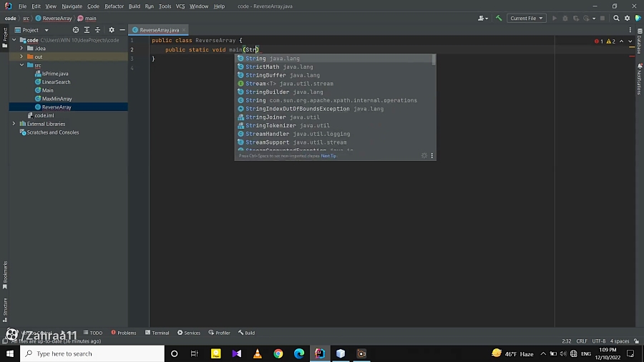This screenshot has height=362, width=644.
Task: Hide the Project tool window
Action: point(122,30)
